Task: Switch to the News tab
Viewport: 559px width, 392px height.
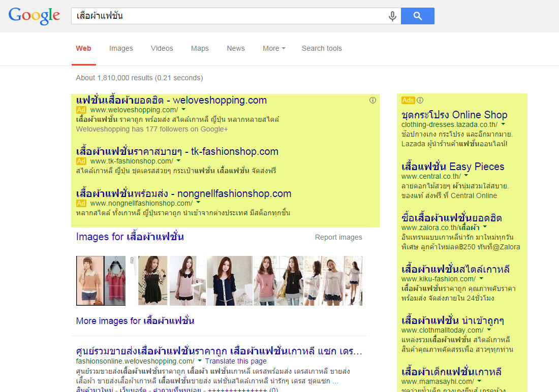Action: 236,49
